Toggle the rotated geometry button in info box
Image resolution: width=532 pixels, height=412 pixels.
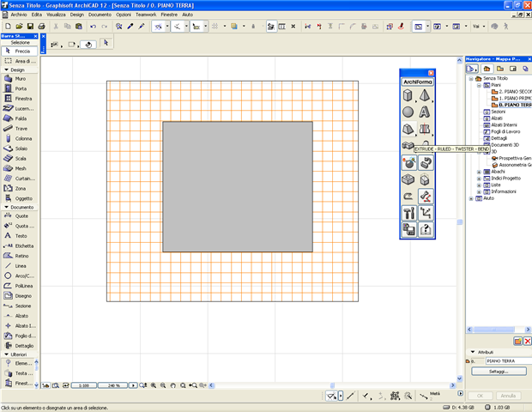point(88,45)
